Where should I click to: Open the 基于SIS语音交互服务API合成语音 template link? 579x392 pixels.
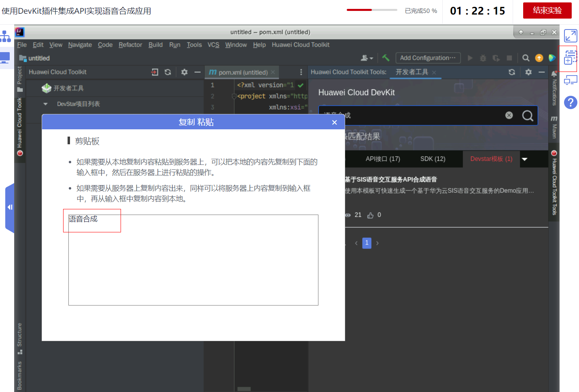pyautogui.click(x=390, y=179)
